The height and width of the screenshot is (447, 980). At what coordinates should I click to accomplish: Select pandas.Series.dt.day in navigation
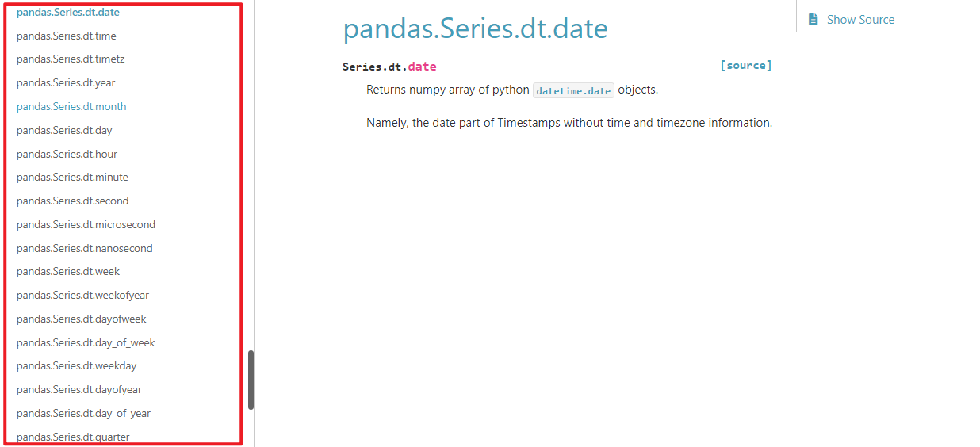64,130
